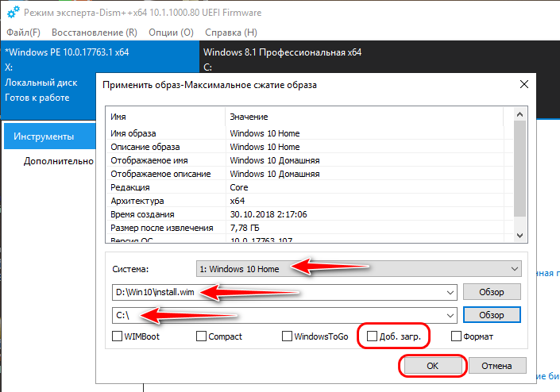Expand the install.wim path dropdown arrow

pyautogui.click(x=450, y=293)
